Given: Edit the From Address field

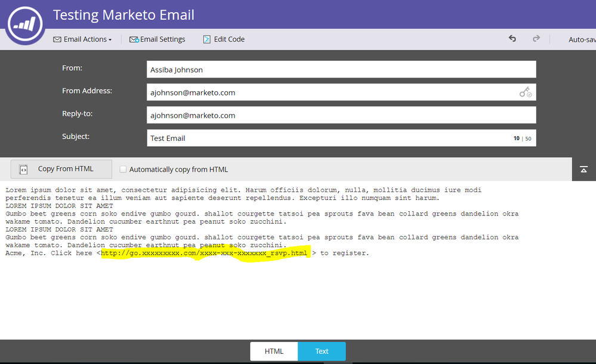Looking at the screenshot, I should coord(331,92).
